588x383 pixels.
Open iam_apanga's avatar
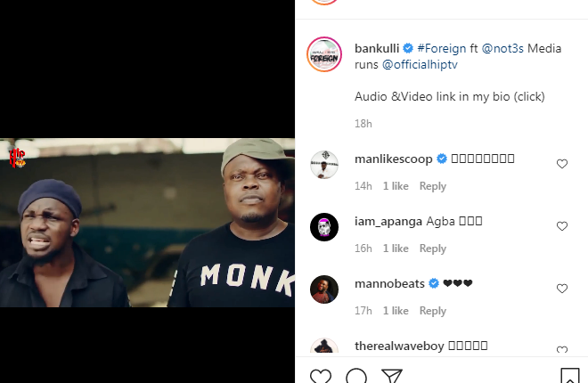click(324, 227)
